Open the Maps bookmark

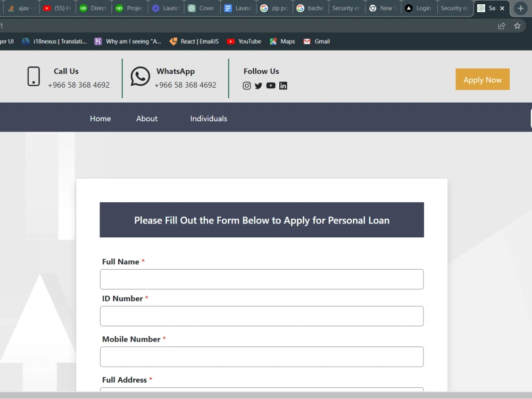click(x=282, y=41)
